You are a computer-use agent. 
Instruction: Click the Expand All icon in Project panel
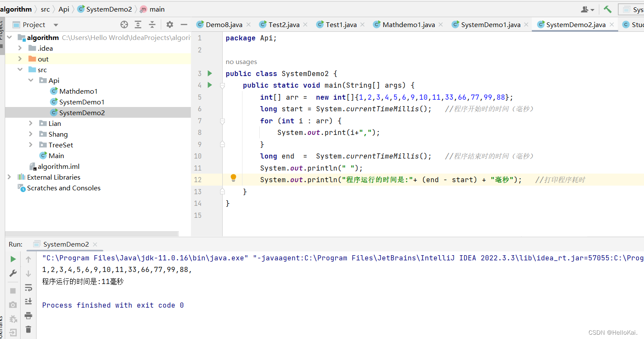pyautogui.click(x=138, y=24)
